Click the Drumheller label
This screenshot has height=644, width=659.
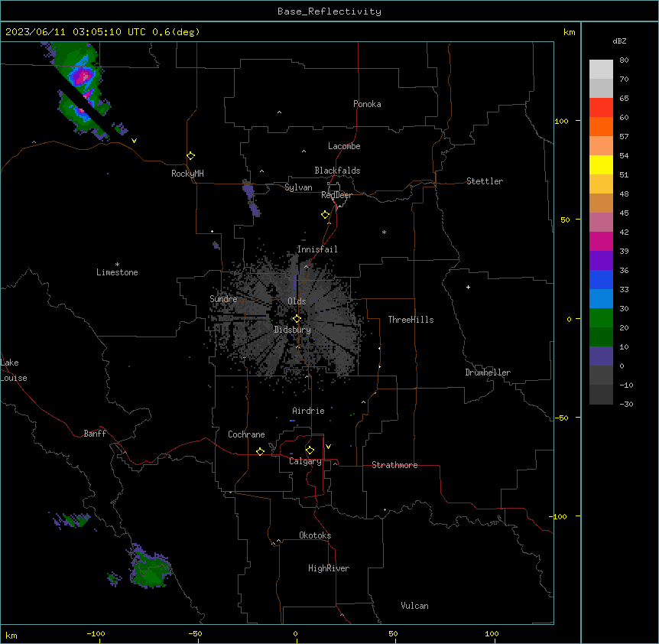pos(488,372)
